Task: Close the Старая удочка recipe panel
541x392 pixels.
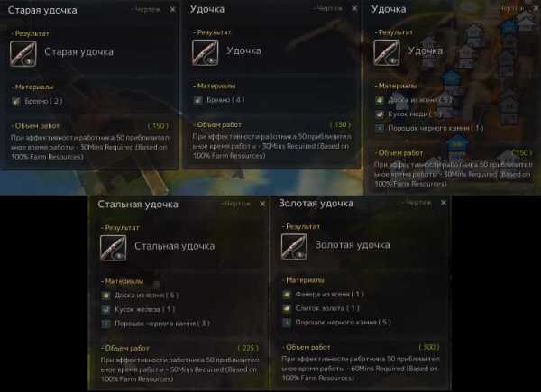Action: point(172,10)
